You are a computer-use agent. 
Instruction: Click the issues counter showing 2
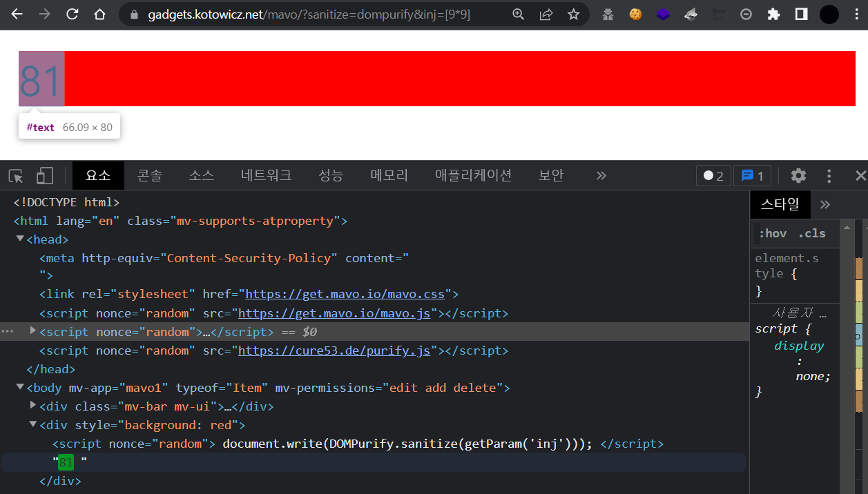click(713, 176)
